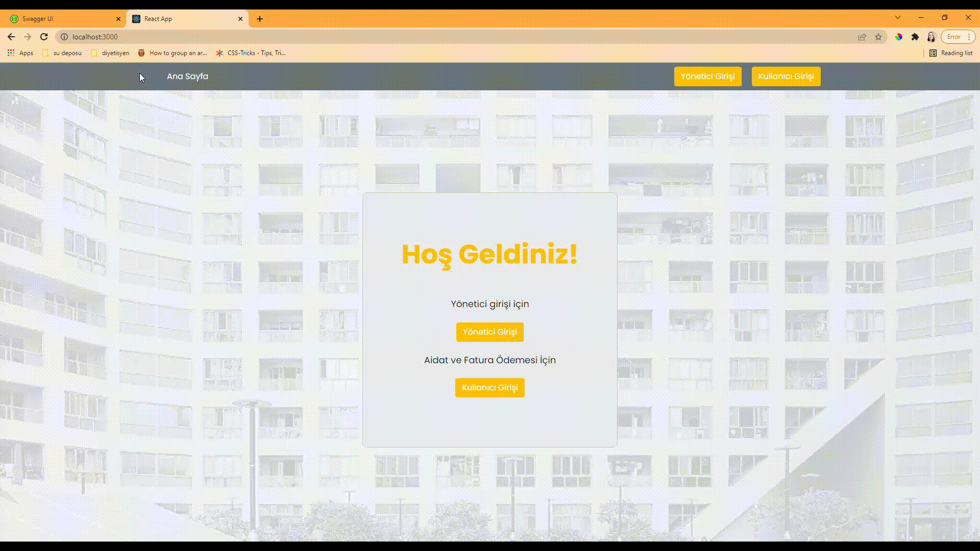Click navbar Yönetici Girişi button
Image resolution: width=980 pixels, height=551 pixels.
tap(707, 77)
